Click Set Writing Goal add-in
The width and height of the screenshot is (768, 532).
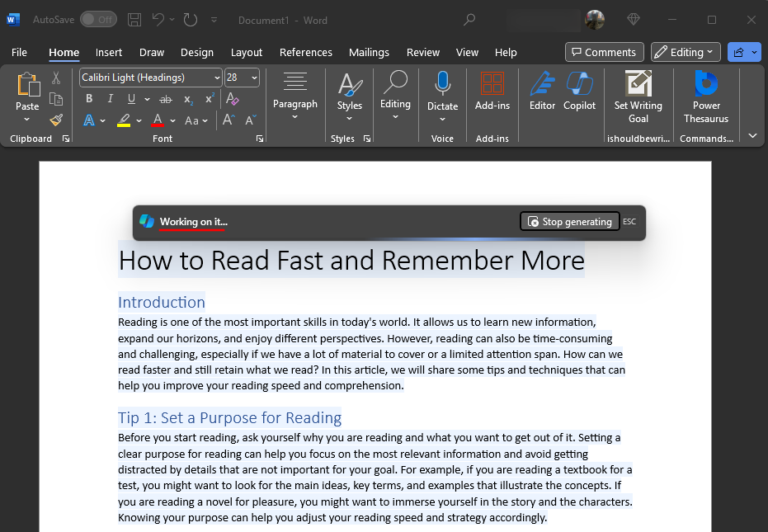(x=638, y=97)
